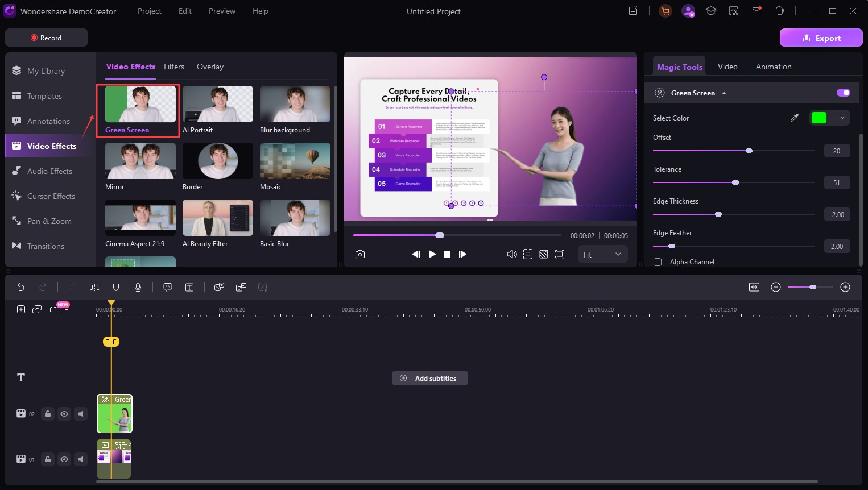Viewport: 868px width, 490px height.
Task: Open the speech-to-text icon in timeline toolbar
Action: [219, 287]
